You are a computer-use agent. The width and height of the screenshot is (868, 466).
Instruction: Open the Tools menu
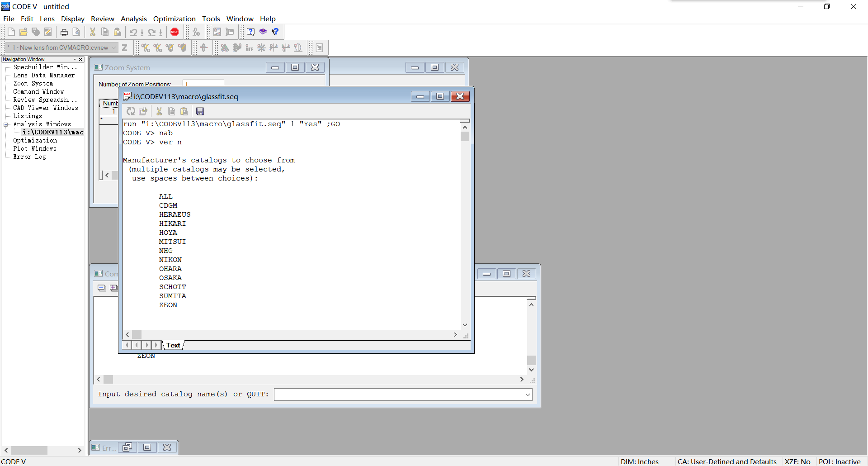click(211, 19)
